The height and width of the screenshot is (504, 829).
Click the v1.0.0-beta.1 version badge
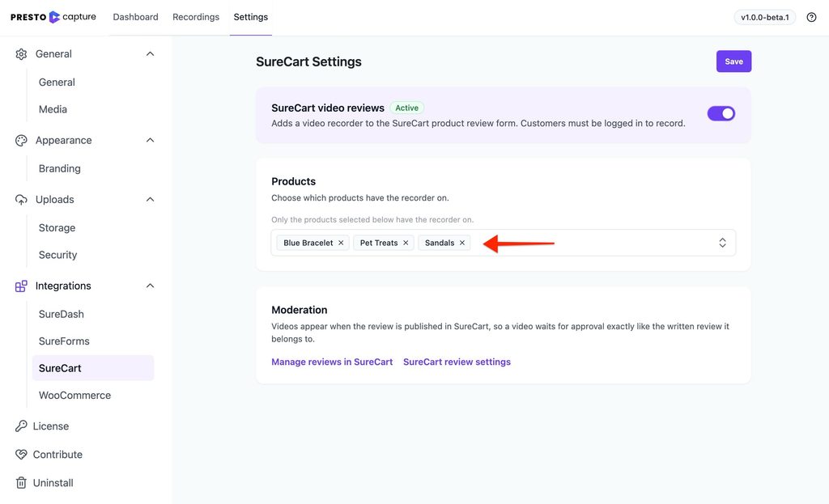(x=764, y=18)
